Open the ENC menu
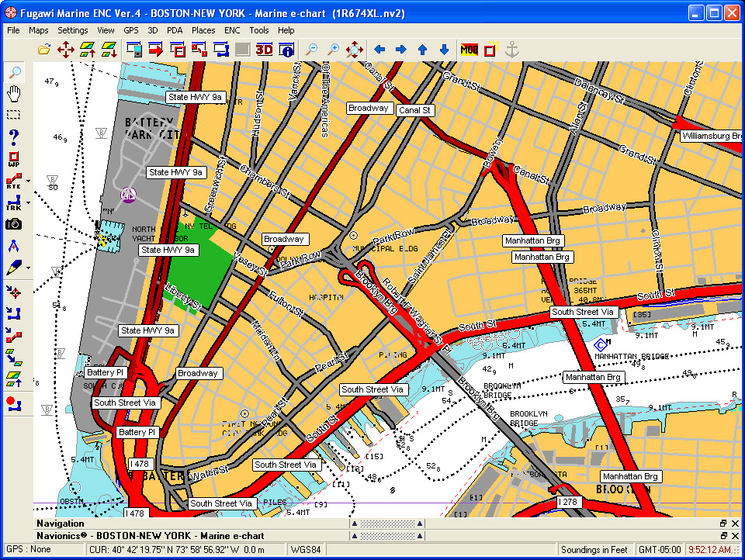745x560 pixels. tap(232, 30)
